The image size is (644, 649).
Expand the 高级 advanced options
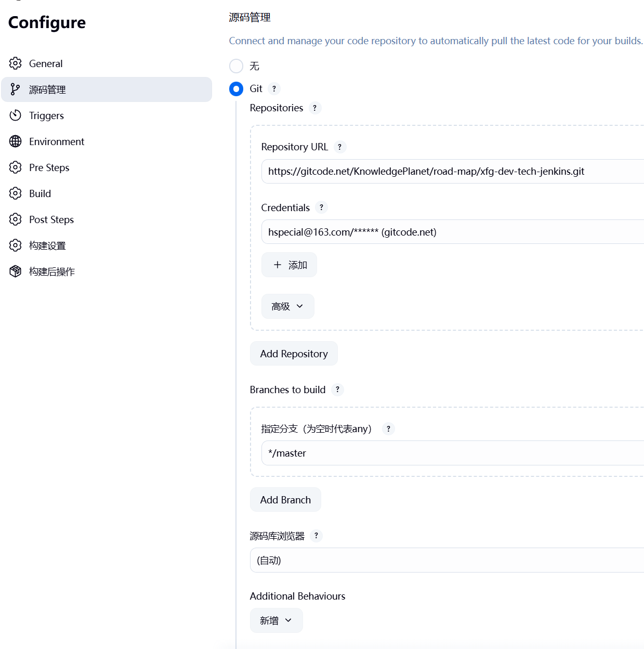point(287,306)
